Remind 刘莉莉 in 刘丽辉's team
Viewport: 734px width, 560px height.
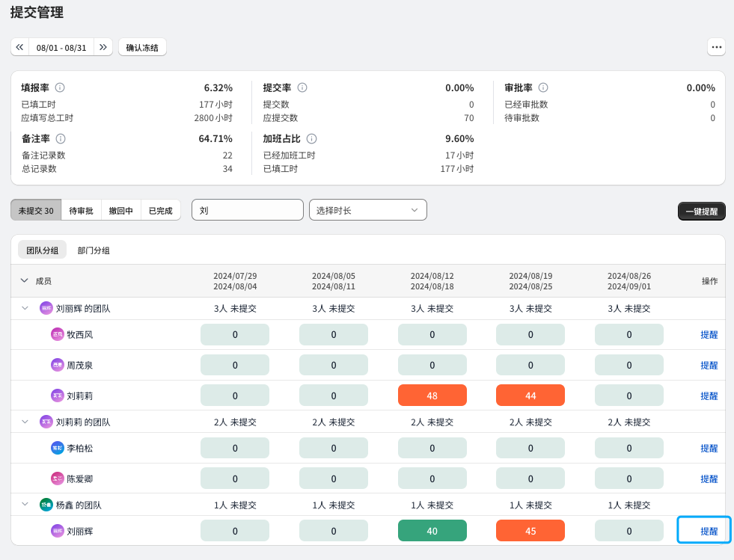pyautogui.click(x=709, y=396)
